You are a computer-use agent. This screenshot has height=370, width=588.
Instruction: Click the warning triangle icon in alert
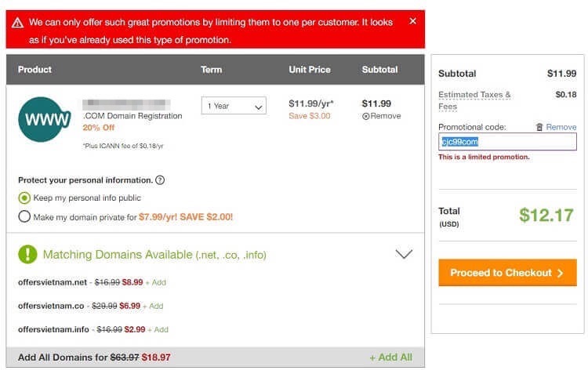[17, 23]
